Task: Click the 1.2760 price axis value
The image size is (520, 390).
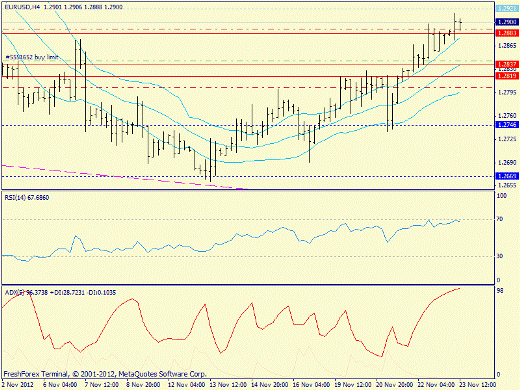Action: (507, 116)
